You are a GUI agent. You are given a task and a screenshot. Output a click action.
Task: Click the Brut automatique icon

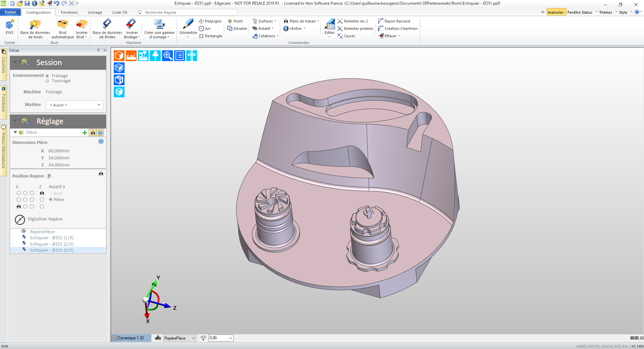click(x=62, y=25)
